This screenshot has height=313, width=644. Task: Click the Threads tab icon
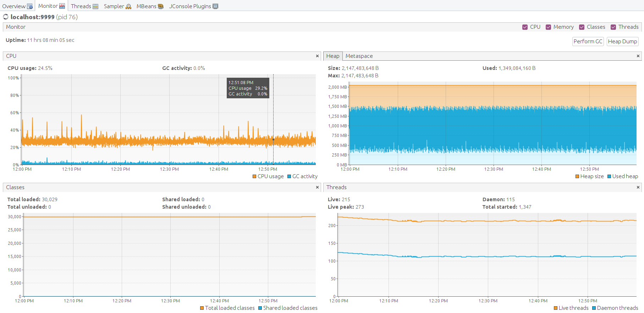point(95,6)
